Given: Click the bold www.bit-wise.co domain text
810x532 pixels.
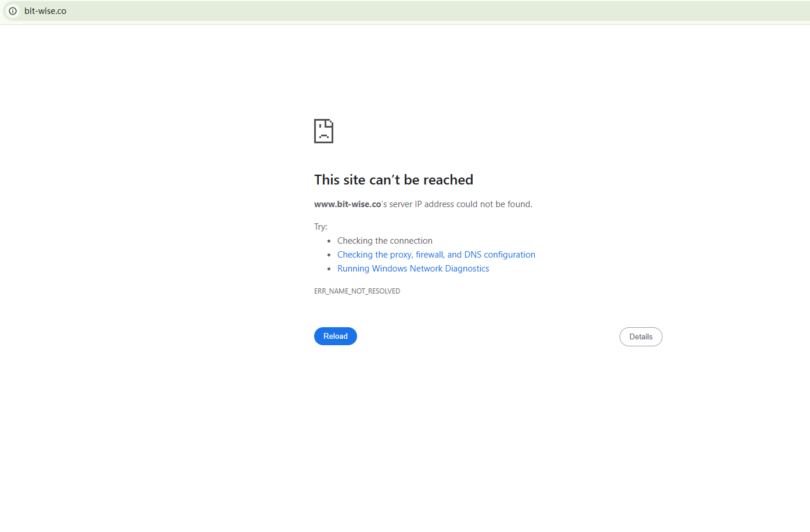Looking at the screenshot, I should 348,204.
